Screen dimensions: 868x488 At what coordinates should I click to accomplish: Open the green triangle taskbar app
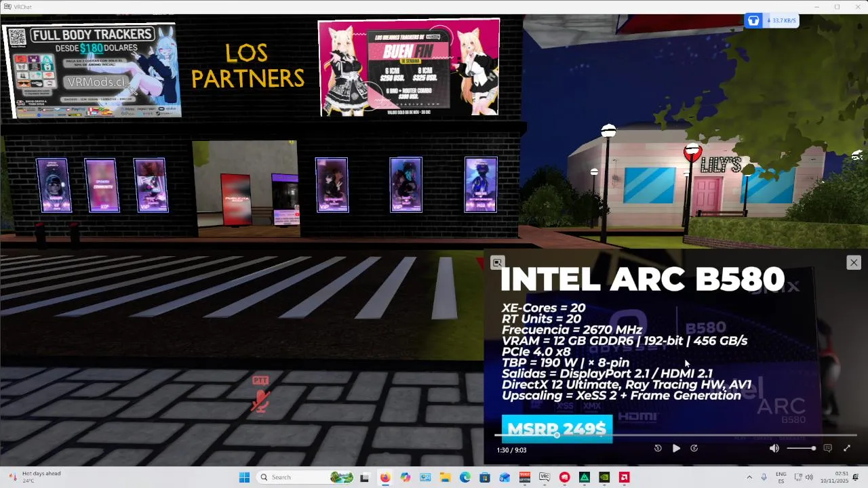[585, 477]
